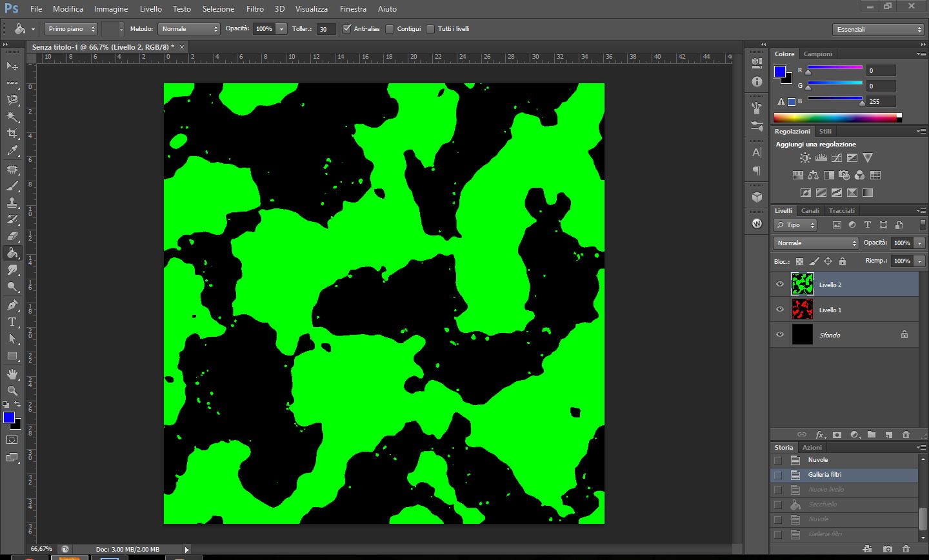Open the Filtro menu
This screenshot has height=560, width=929.
pos(255,9)
